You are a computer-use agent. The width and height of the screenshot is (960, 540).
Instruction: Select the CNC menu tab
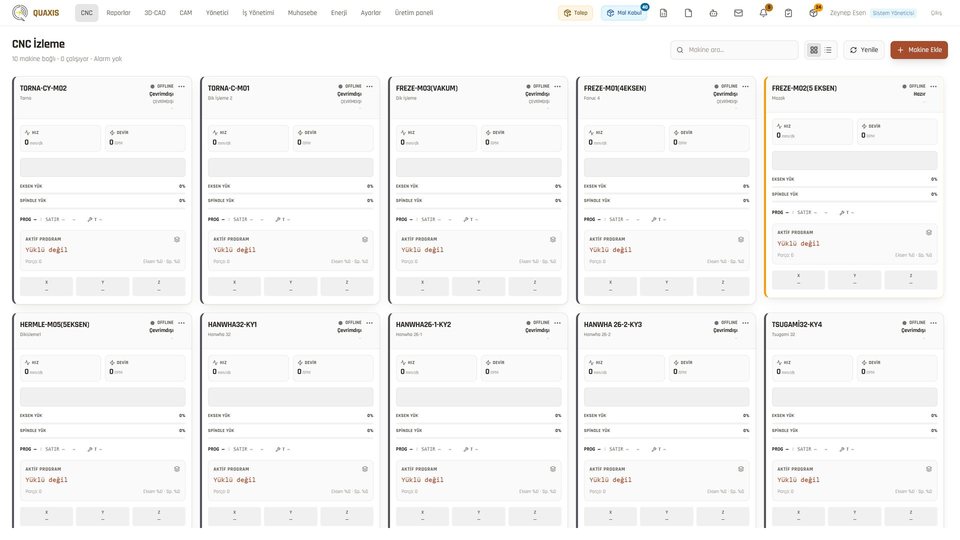tap(86, 13)
